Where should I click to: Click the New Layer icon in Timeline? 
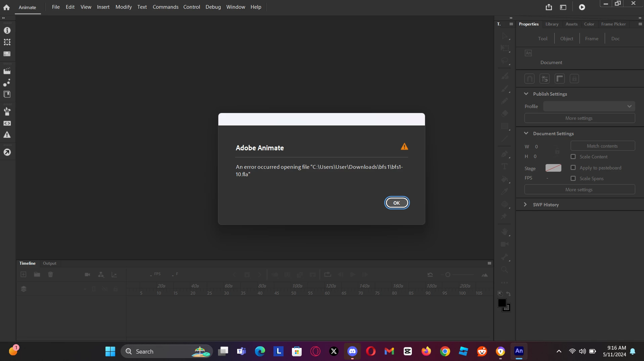pyautogui.click(x=23, y=274)
